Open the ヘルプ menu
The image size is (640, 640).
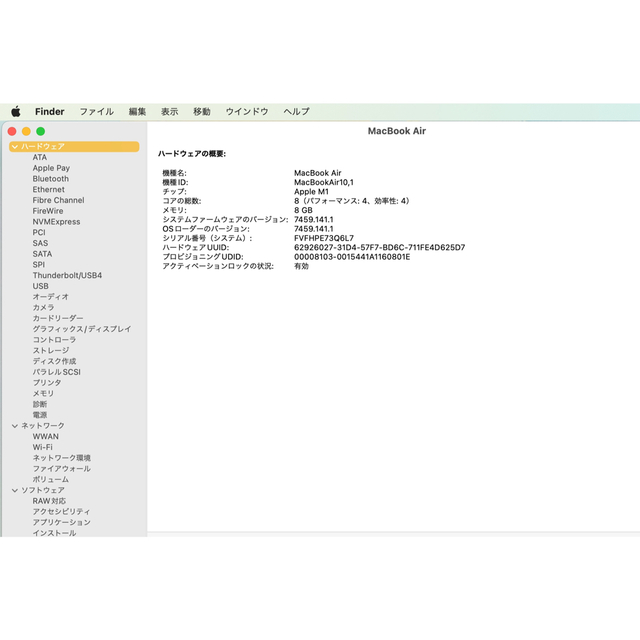296,111
